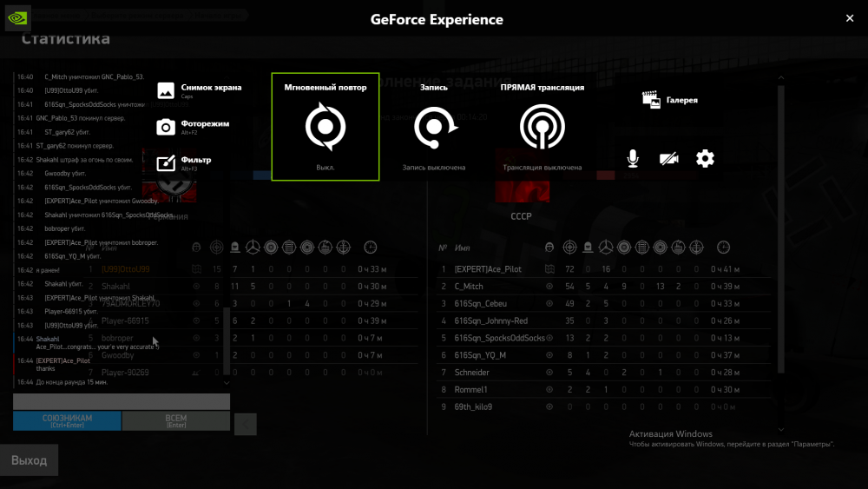Sort СССР table by aircraft propeller icon
The width and height of the screenshot is (868, 489).
[x=606, y=248]
